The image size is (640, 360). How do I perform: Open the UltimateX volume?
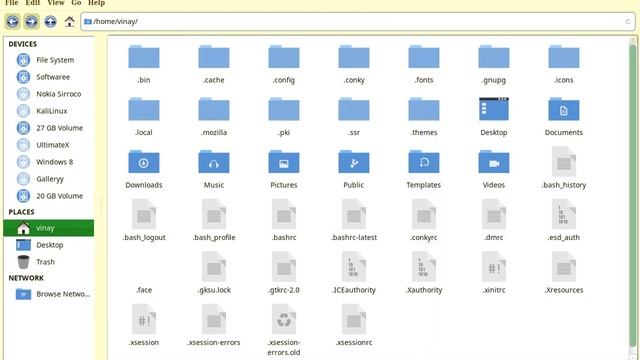coord(49,145)
